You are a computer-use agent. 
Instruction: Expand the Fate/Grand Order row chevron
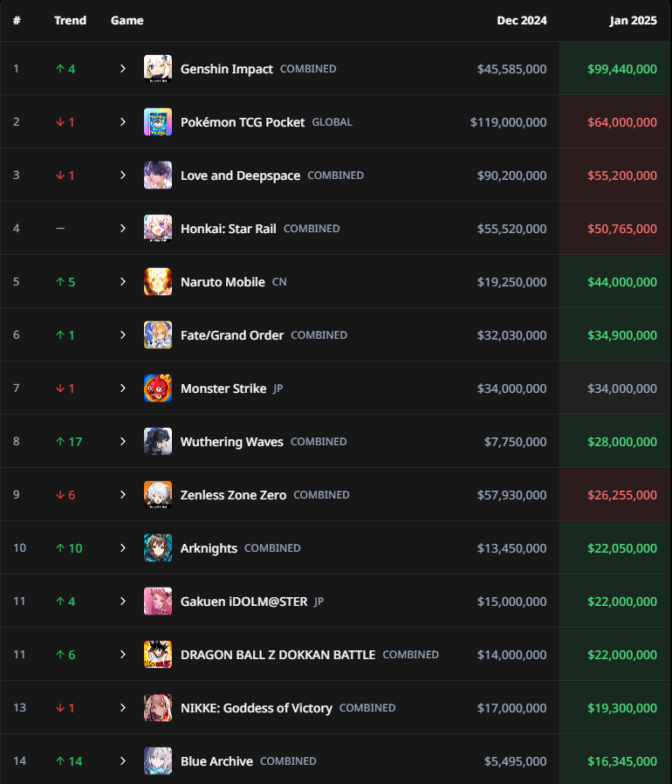[123, 335]
